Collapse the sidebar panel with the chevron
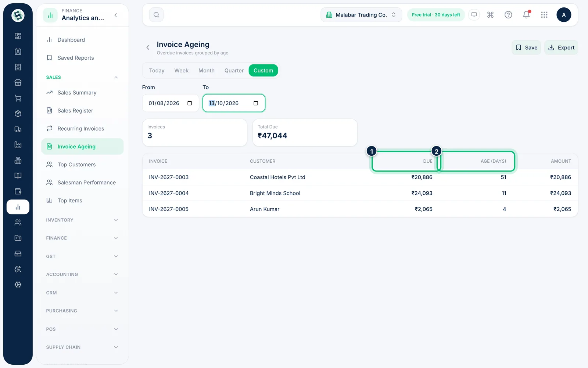 (x=116, y=15)
